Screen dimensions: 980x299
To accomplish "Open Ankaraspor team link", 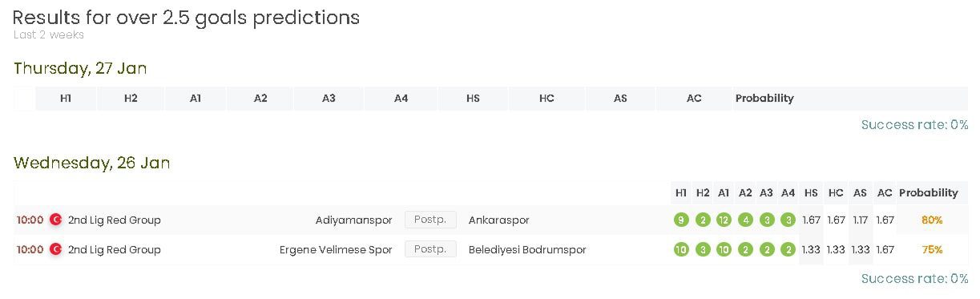I will click(x=499, y=220).
